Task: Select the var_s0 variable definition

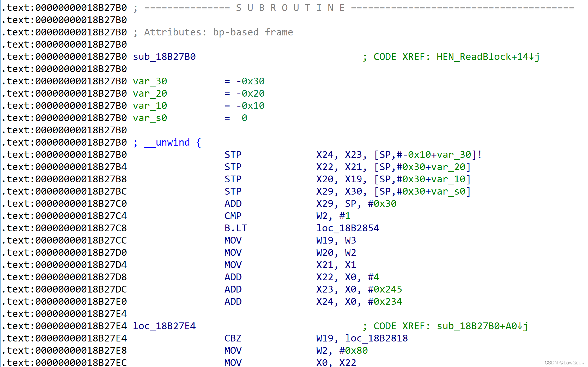Action: 150,118
